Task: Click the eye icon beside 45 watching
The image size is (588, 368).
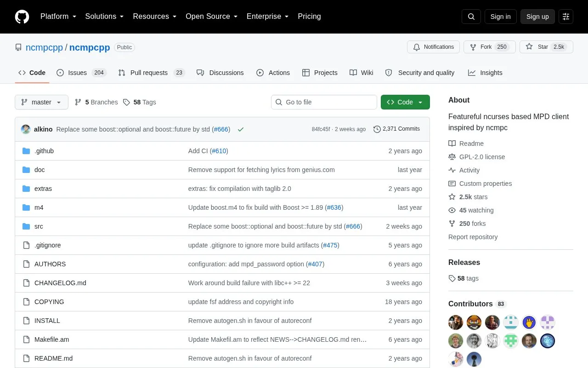Action: (452, 210)
